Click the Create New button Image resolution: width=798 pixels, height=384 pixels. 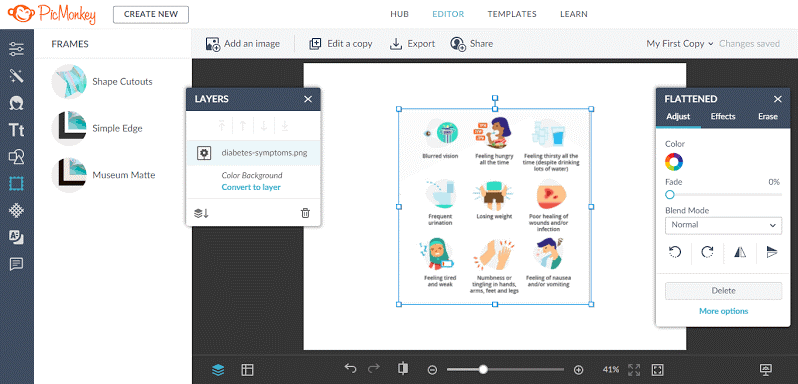pyautogui.click(x=151, y=14)
